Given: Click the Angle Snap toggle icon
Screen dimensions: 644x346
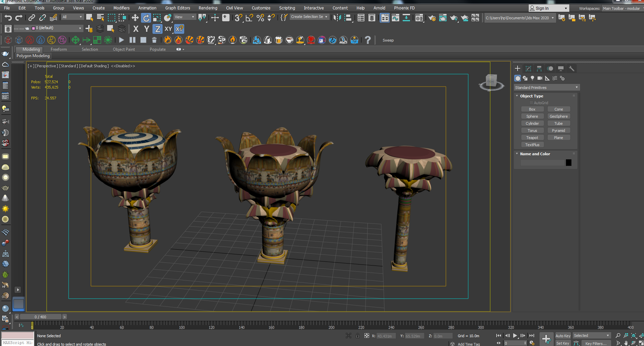Looking at the screenshot, I should [x=249, y=18].
